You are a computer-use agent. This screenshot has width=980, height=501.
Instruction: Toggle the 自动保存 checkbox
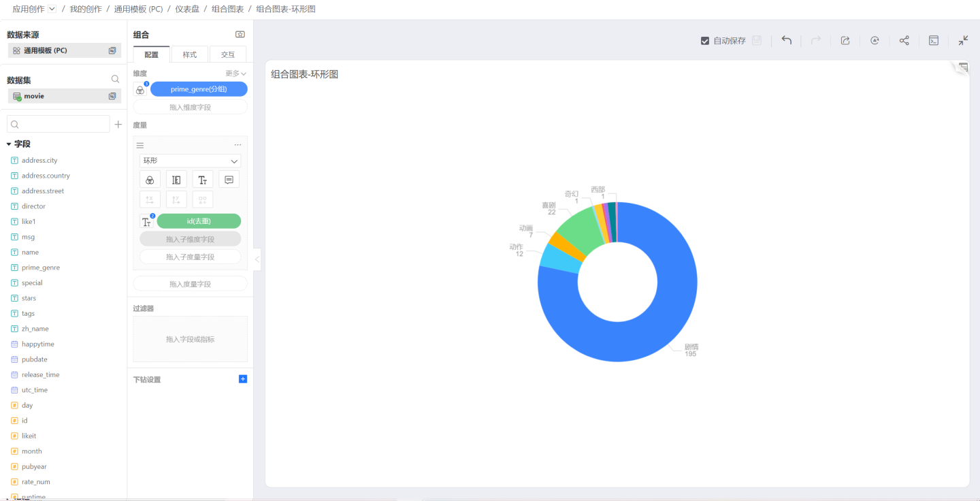(705, 41)
